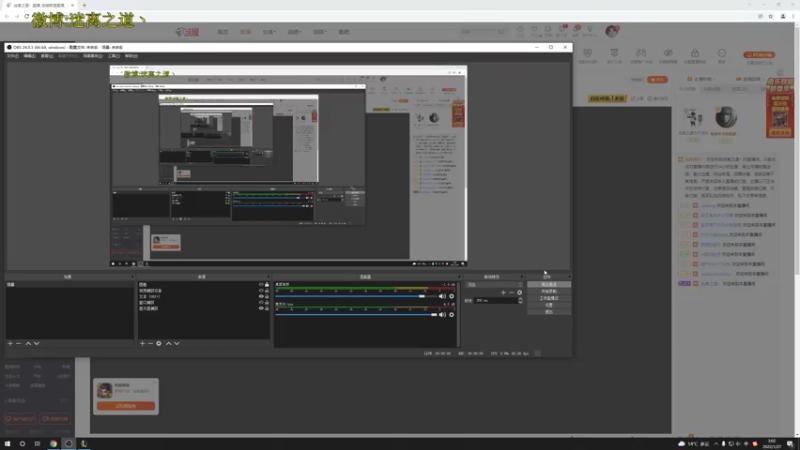The width and height of the screenshot is (800, 450).
Task: Mute the Desktop Audio track speaker icon
Action: pyautogui.click(x=442, y=296)
